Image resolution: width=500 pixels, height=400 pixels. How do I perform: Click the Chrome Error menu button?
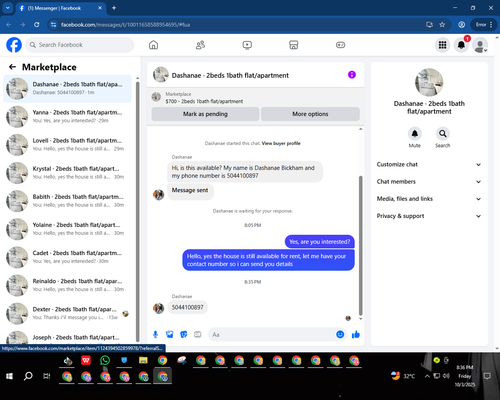[484, 25]
